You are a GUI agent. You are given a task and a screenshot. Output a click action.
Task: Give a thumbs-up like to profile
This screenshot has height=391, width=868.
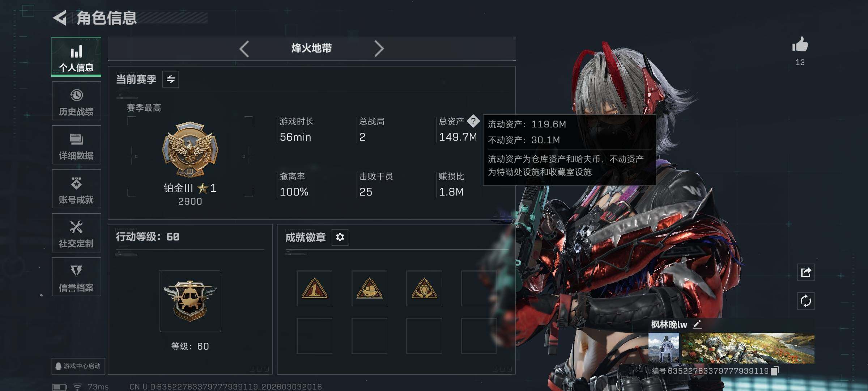pos(800,45)
